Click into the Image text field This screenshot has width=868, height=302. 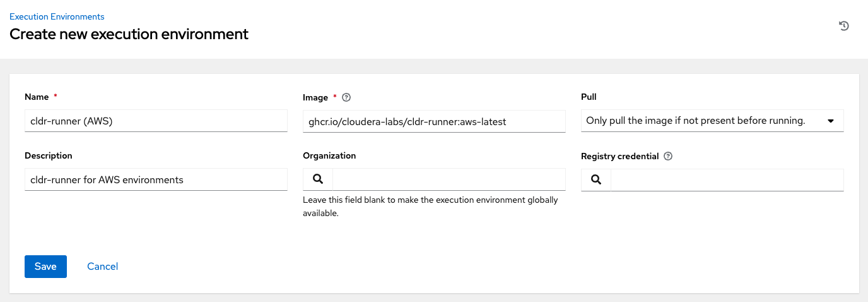[434, 121]
